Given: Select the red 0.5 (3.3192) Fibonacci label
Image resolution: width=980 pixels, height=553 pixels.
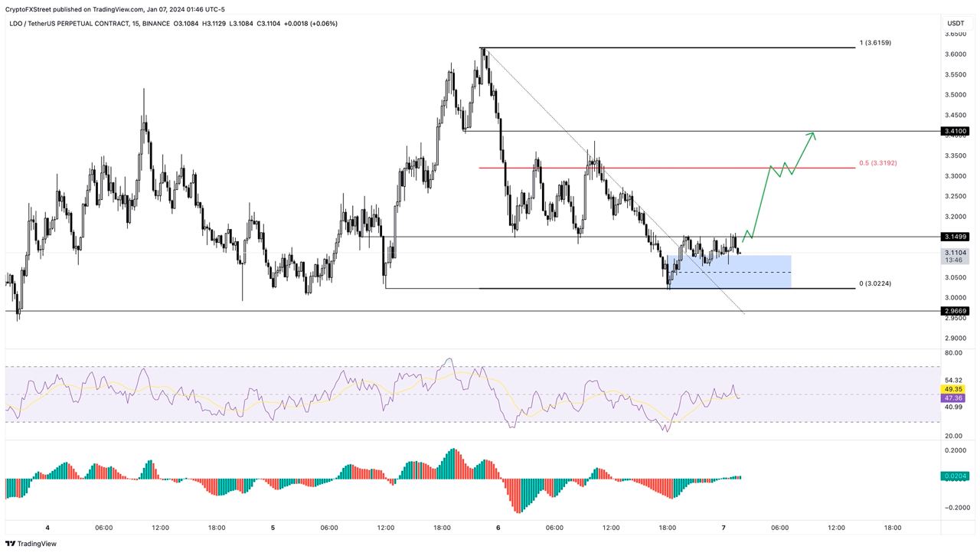Looking at the screenshot, I should click(x=878, y=163).
